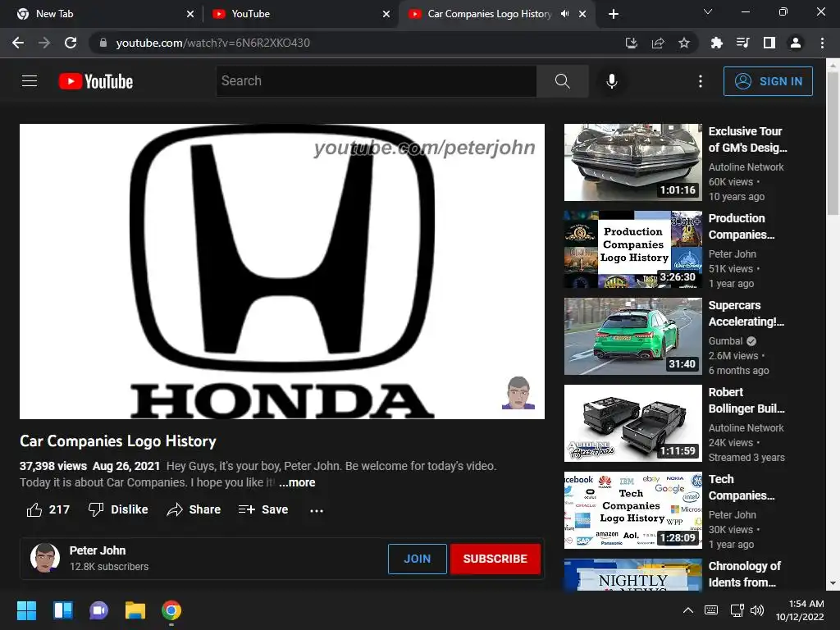Click the scrollbar down arrow
Image resolution: width=840 pixels, height=630 pixels.
click(833, 583)
